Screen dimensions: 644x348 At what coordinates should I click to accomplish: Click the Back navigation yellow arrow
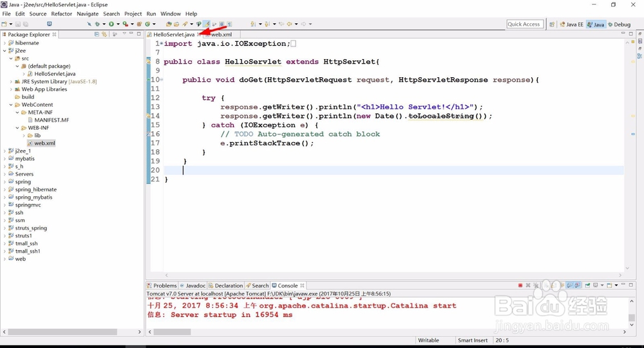[290, 24]
